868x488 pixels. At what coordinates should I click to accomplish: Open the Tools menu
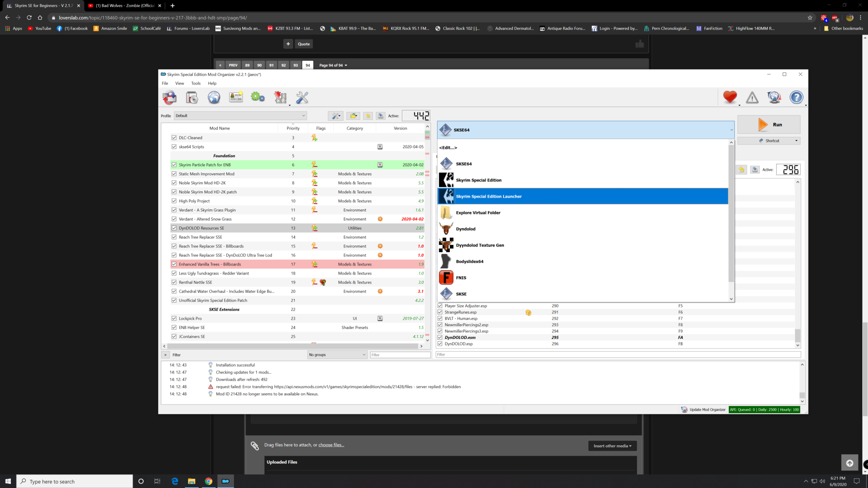[196, 84]
